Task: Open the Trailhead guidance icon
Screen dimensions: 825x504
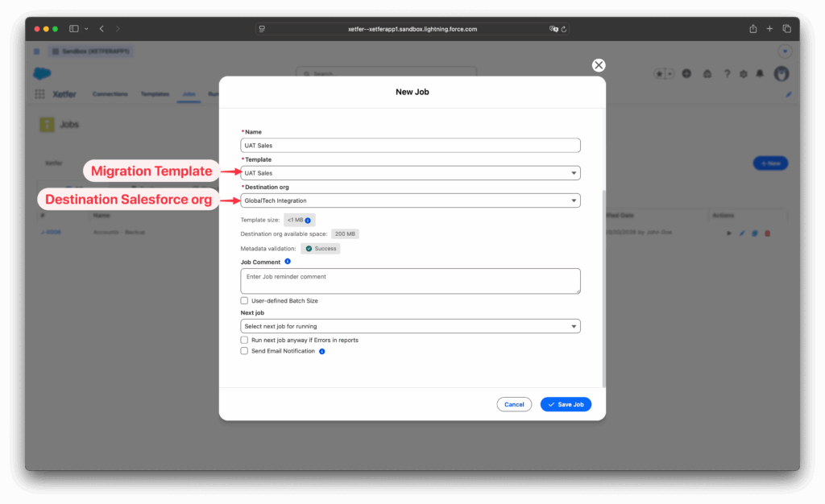Action: (x=707, y=74)
